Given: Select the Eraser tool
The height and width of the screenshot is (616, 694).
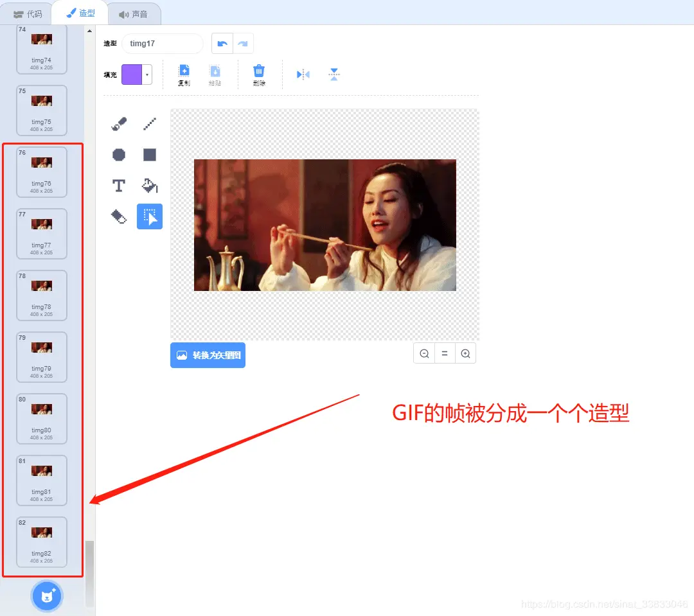Looking at the screenshot, I should (119, 217).
